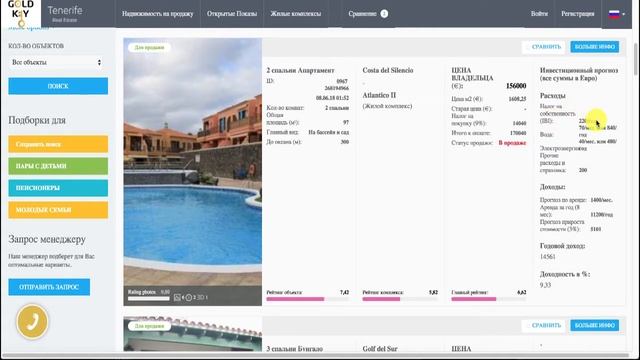
Task: Click the В продаже sale status
Action: point(512,143)
